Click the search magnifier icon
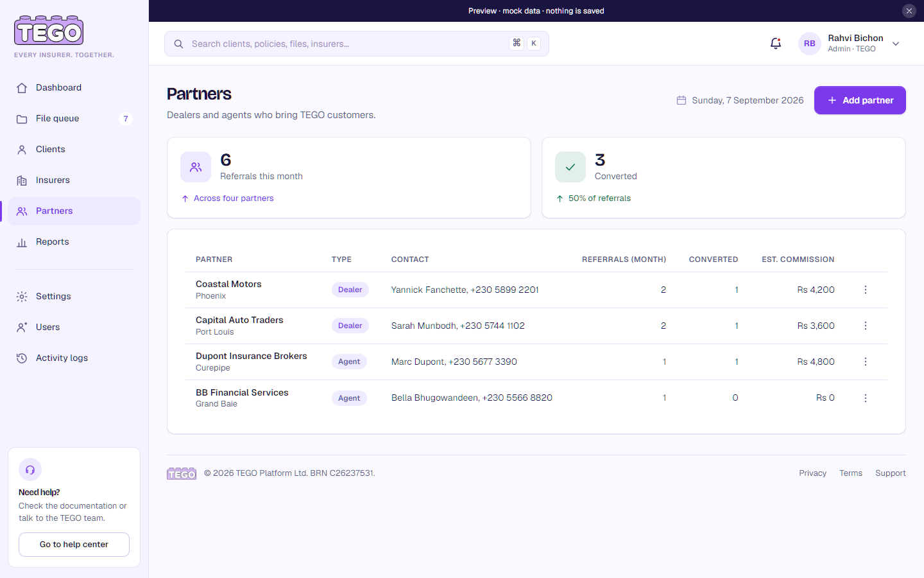The image size is (924, 578). 178,44
